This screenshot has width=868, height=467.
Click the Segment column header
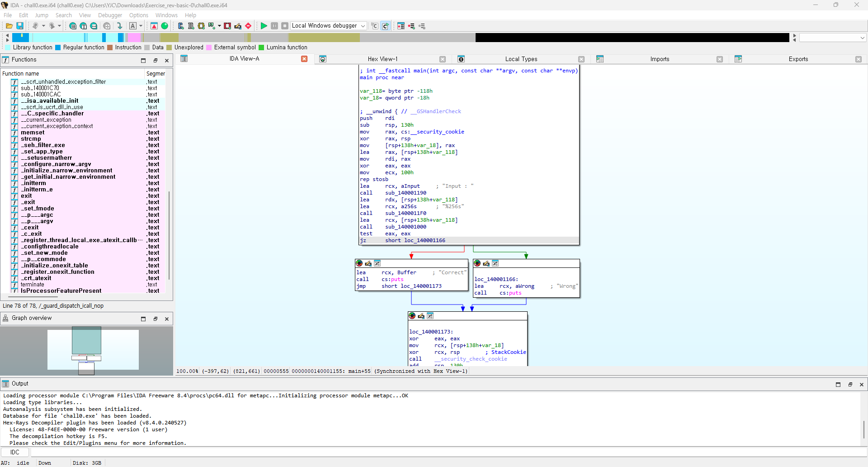tap(156, 73)
